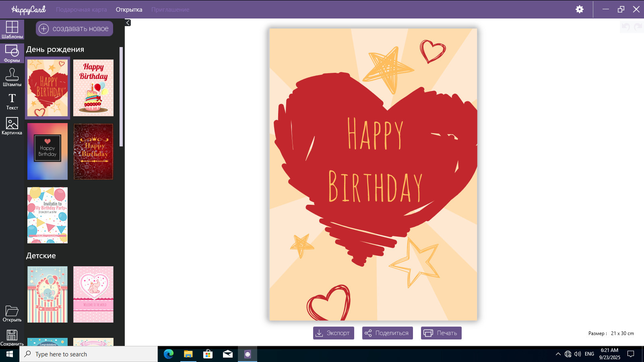This screenshot has height=362, width=644.
Task: Click the Открыть folder icon
Action: point(12,313)
